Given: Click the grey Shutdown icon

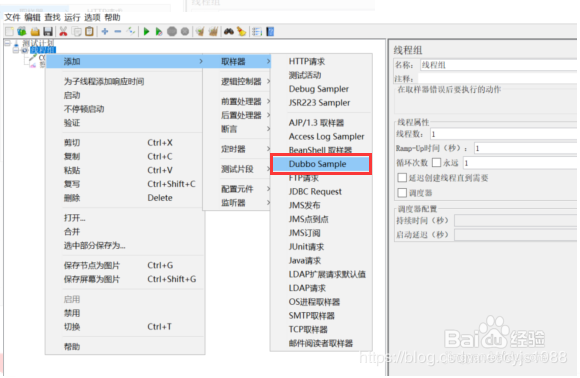Looking at the screenshot, I should 185,32.
